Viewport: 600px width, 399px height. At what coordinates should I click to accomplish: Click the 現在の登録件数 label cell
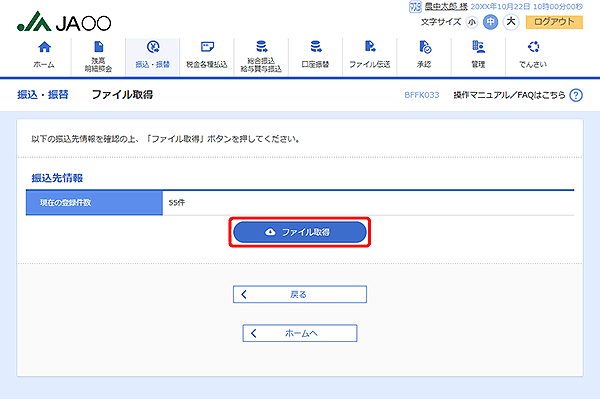tap(94, 203)
